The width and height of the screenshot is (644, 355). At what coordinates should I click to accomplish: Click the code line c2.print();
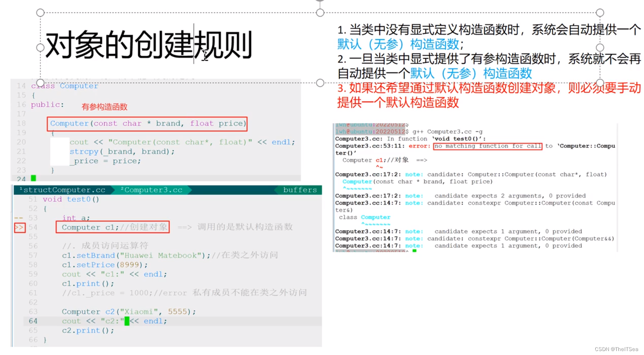coord(88,330)
